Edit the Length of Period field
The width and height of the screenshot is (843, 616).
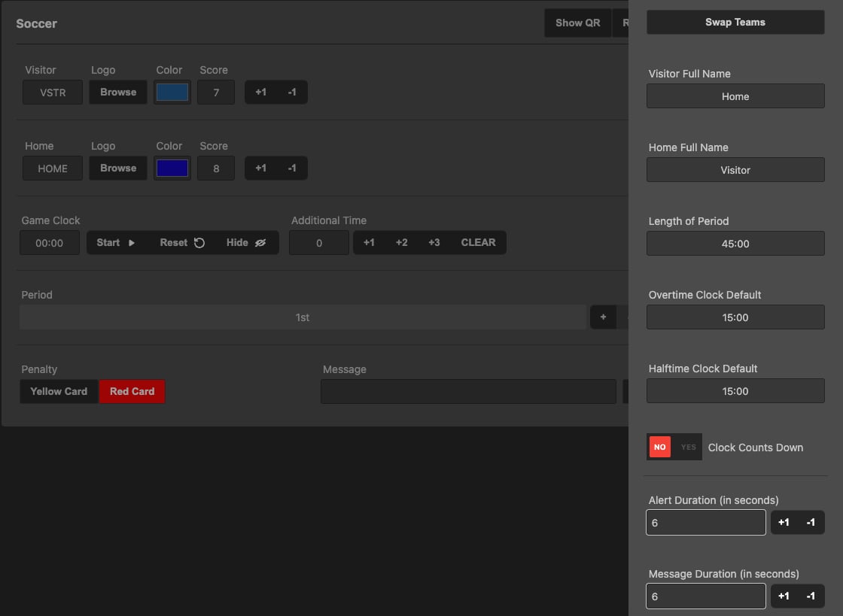pyautogui.click(x=735, y=243)
